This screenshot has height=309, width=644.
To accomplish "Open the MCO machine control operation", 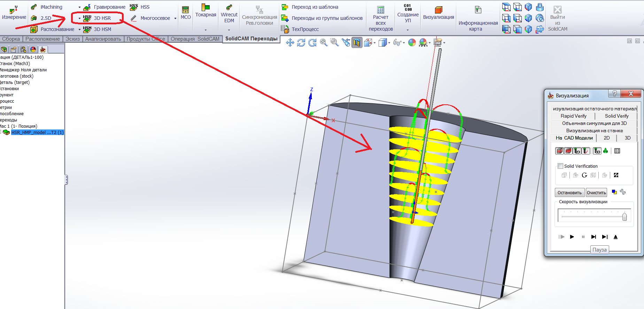I will coord(186,13).
